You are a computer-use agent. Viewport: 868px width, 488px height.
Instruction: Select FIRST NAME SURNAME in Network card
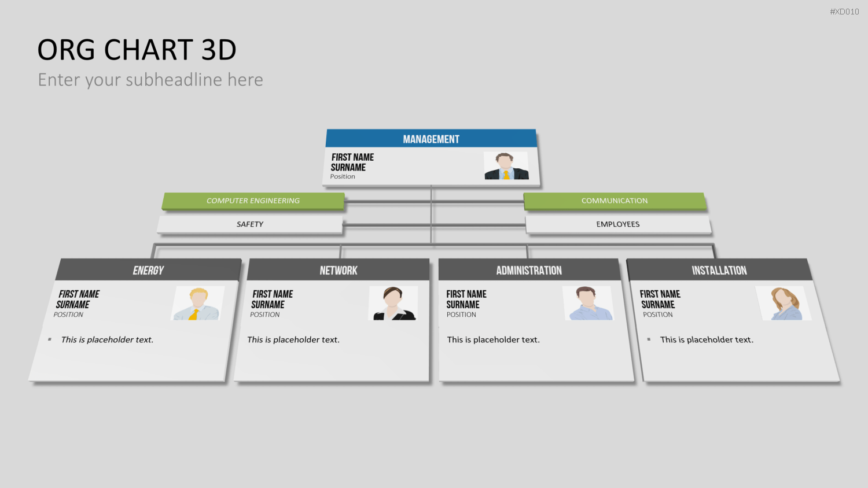[272, 300]
